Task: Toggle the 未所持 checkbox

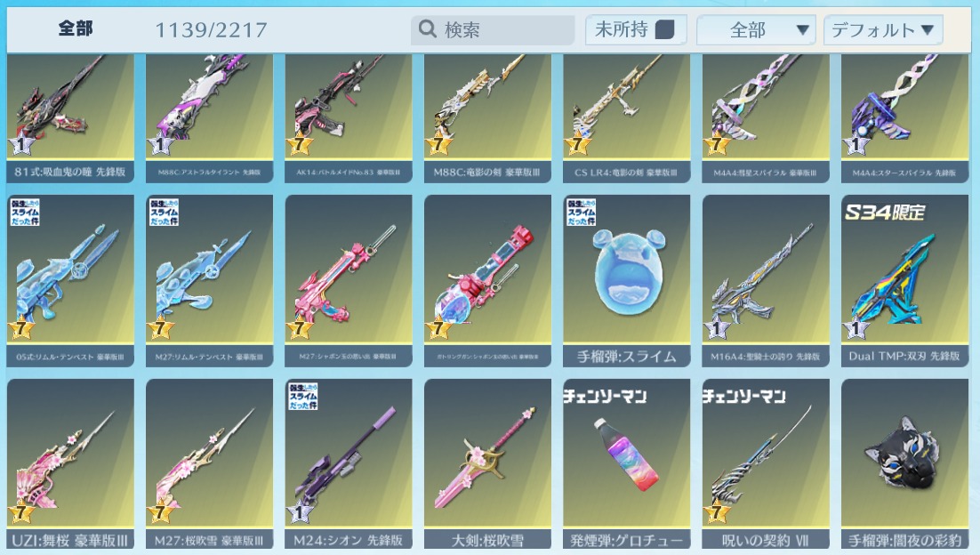Action: (664, 29)
